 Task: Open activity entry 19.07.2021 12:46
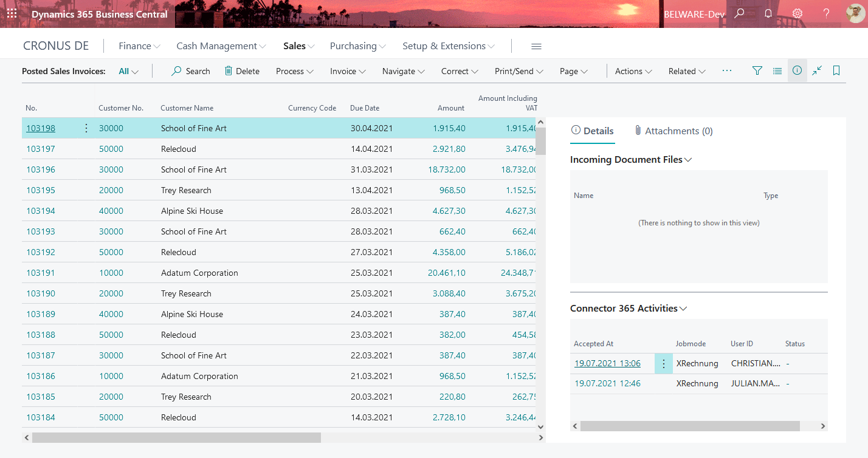tap(607, 383)
